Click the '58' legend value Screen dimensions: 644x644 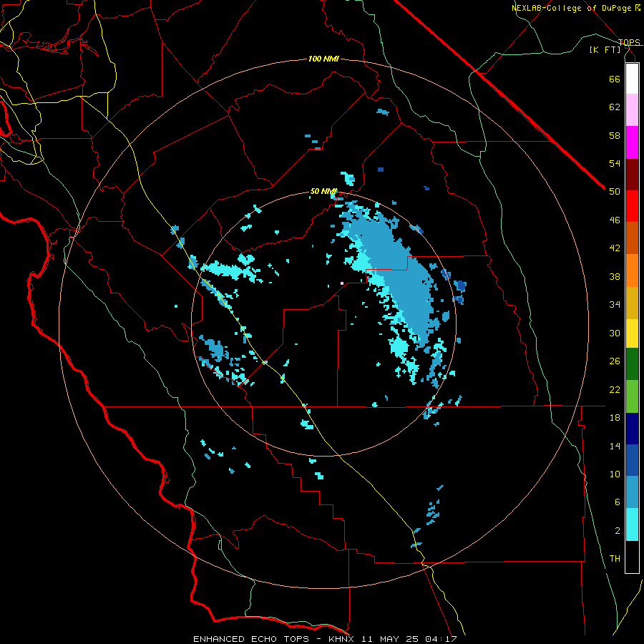(615, 135)
